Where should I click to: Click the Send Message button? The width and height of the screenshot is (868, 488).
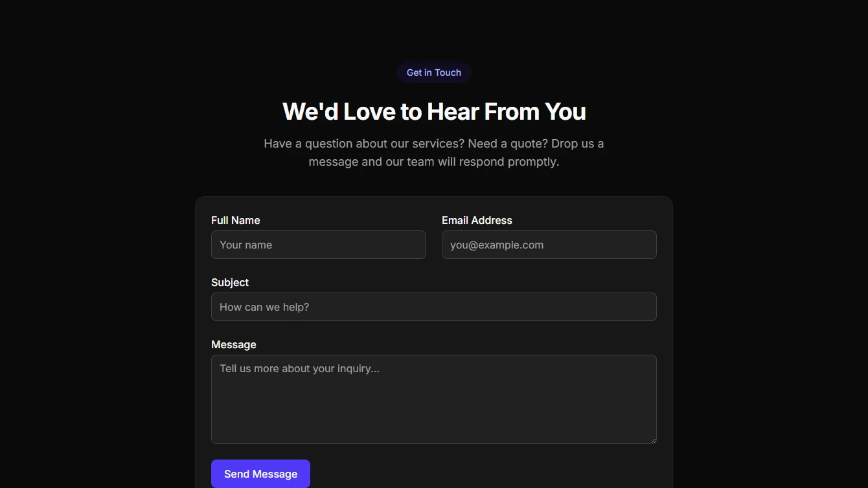[x=260, y=474]
